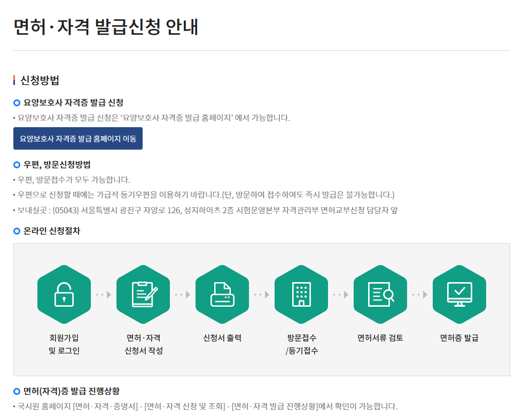Click the red bar marker next to 신청방법
This screenshot has width=523, height=420.
[x=14, y=80]
